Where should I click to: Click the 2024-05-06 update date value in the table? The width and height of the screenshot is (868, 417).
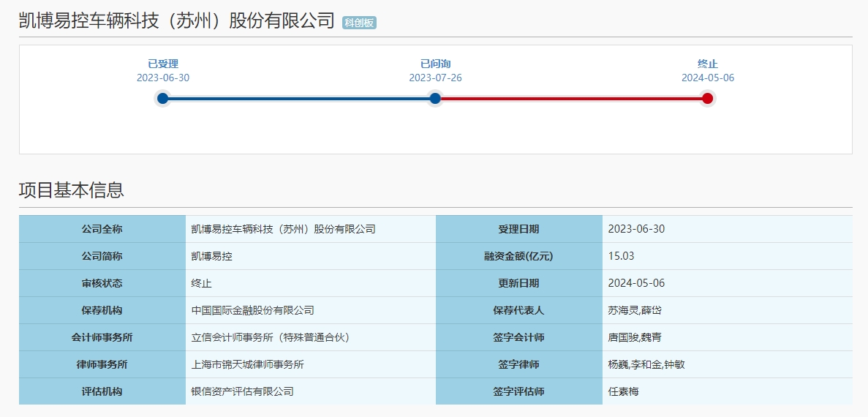click(x=636, y=283)
